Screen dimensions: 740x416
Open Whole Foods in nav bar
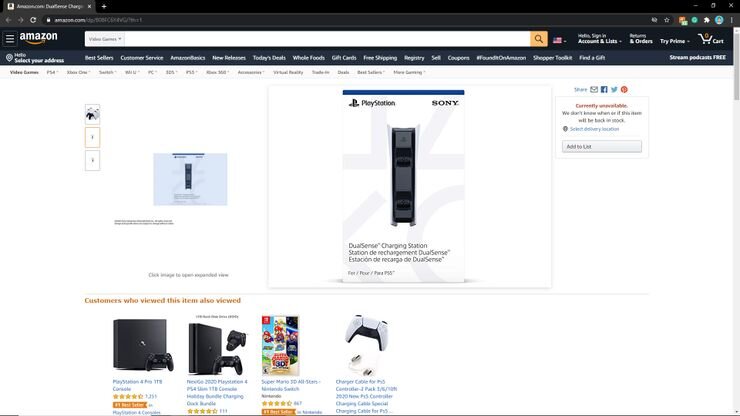coord(309,58)
